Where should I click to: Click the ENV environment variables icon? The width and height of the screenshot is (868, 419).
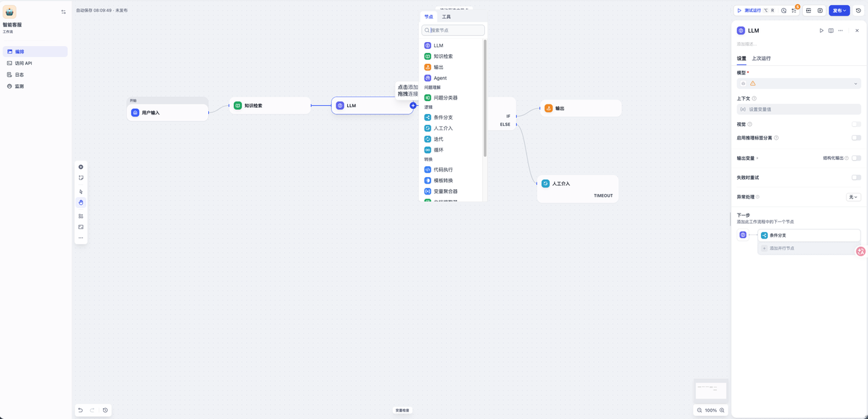tap(808, 11)
